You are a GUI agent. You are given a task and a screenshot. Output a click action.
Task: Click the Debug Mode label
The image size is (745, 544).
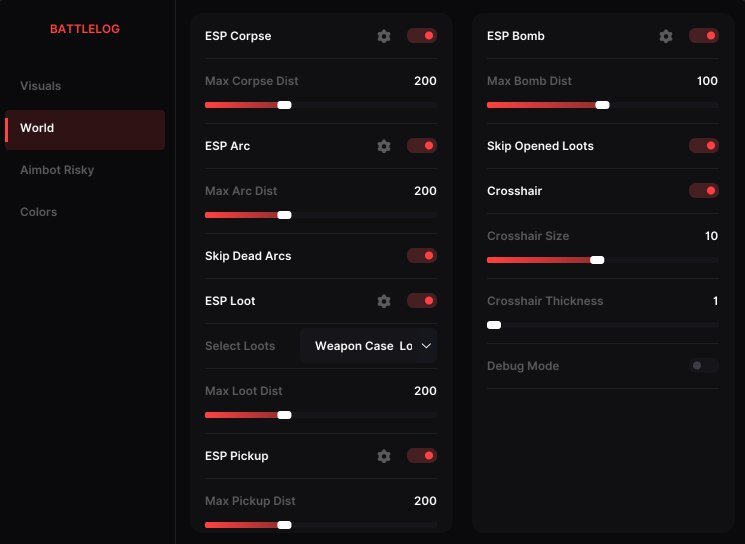click(523, 366)
